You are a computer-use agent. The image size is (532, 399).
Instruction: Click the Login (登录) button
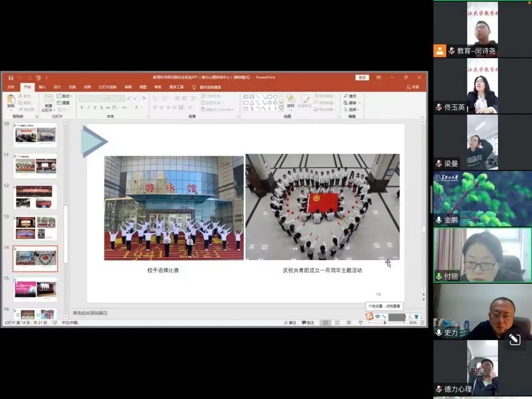click(x=362, y=77)
